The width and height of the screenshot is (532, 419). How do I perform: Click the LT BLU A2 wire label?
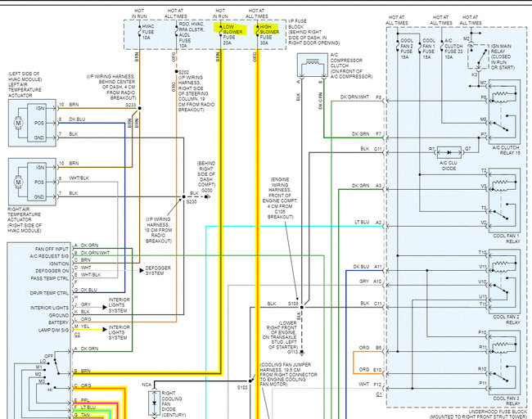368,223
